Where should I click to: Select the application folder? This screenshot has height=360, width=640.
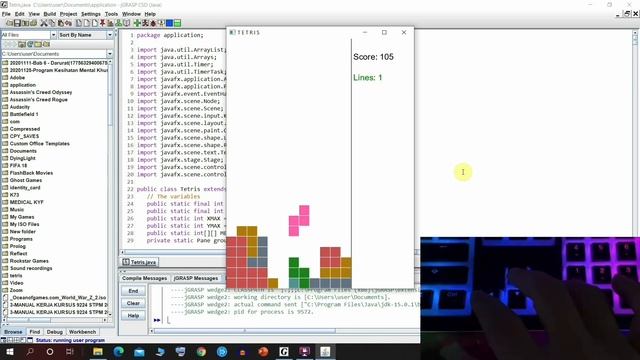(x=23, y=85)
